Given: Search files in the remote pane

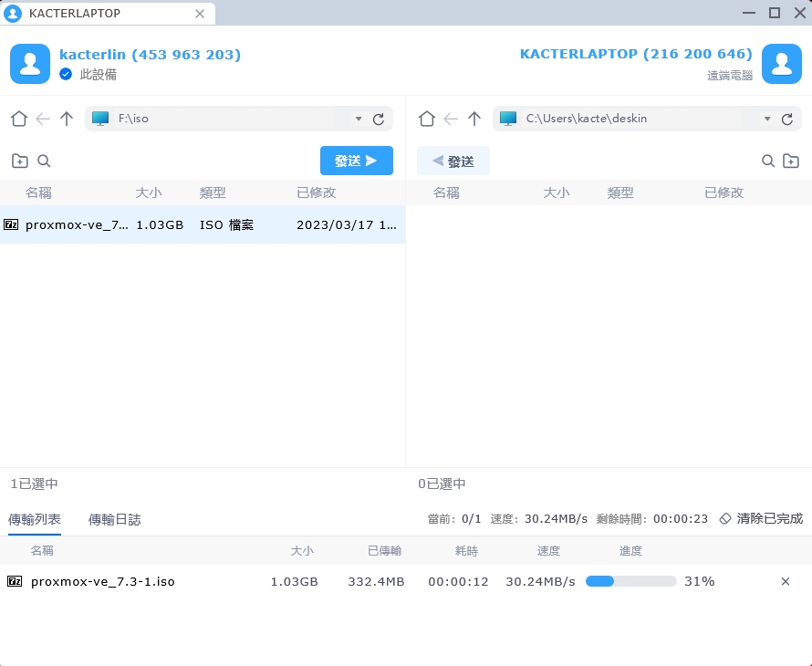Looking at the screenshot, I should click(768, 161).
